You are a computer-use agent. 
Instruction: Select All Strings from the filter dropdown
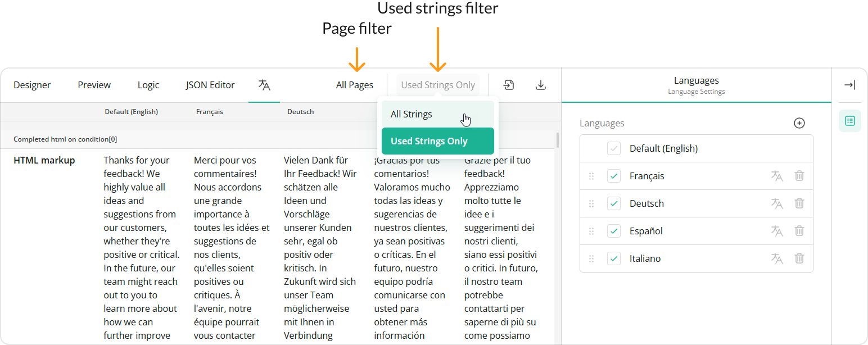coord(411,114)
